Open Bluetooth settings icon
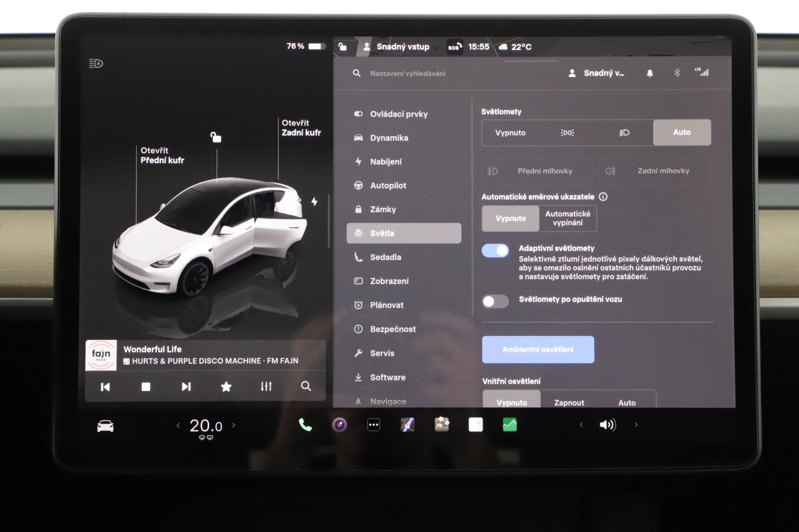Viewport: 799px width, 532px height. tap(677, 73)
